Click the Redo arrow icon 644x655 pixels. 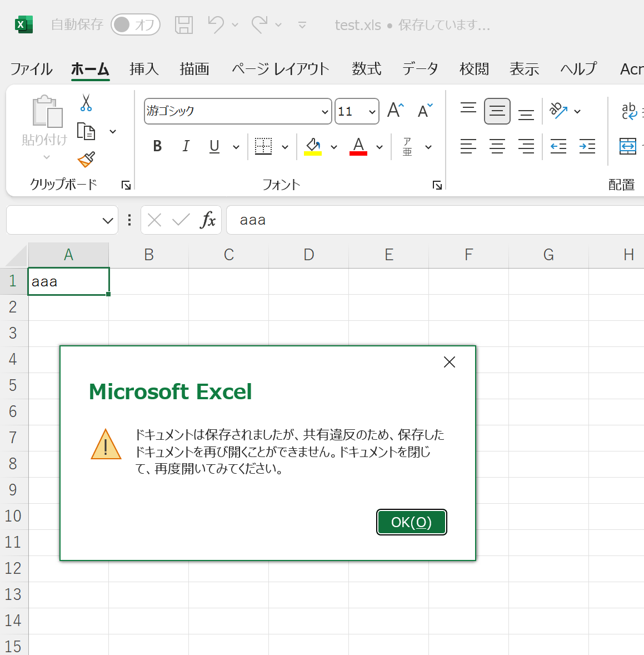(x=259, y=24)
